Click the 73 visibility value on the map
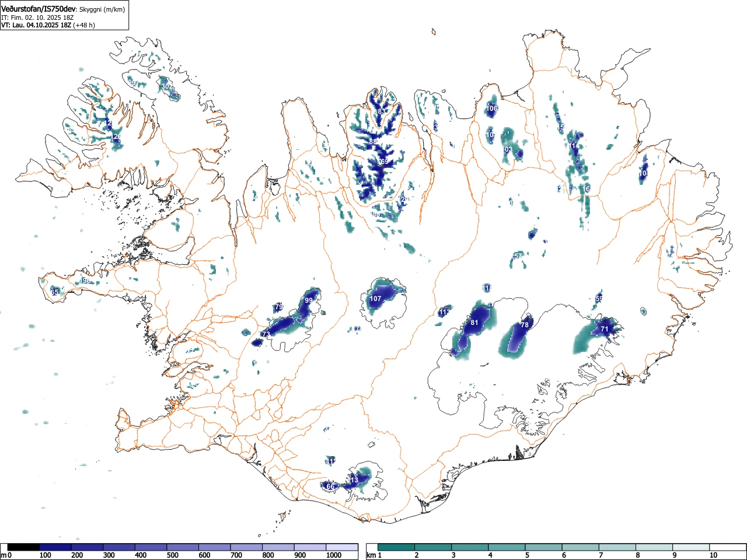This screenshot has width=747, height=560. (266, 334)
